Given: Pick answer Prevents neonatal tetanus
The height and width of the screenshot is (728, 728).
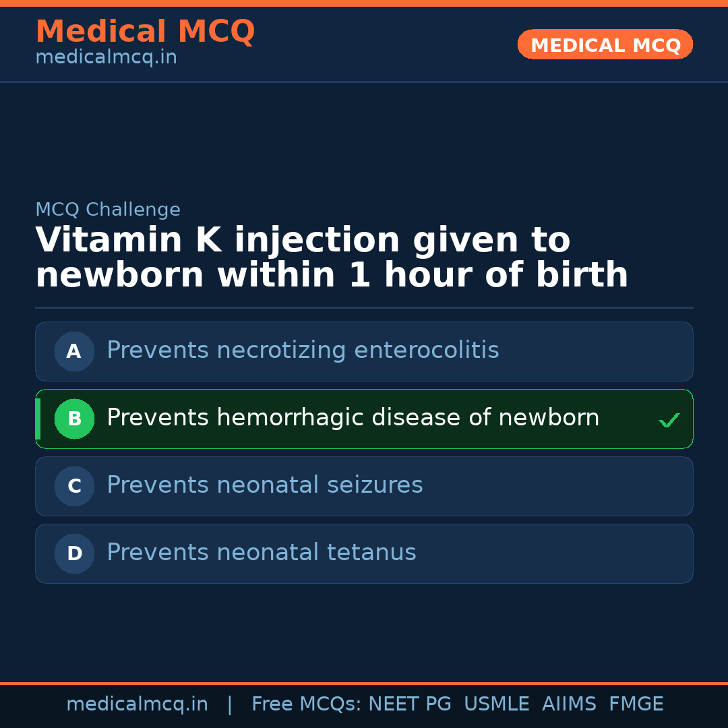Looking at the screenshot, I should coord(261,553).
